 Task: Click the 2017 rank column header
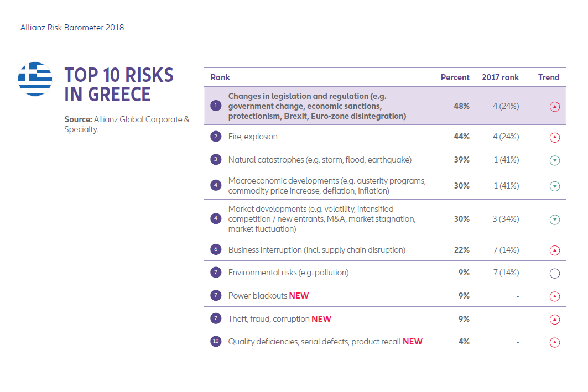500,77
